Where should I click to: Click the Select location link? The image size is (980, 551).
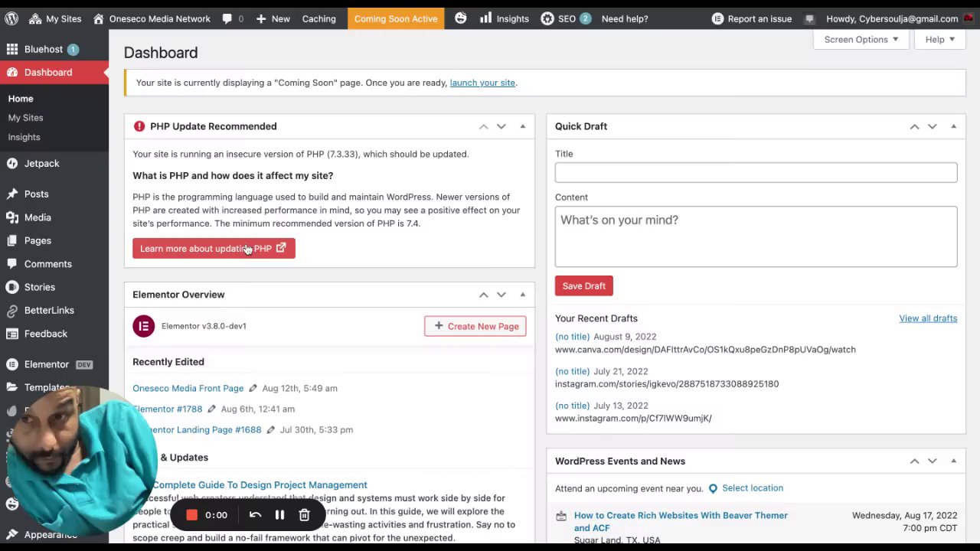tap(753, 488)
